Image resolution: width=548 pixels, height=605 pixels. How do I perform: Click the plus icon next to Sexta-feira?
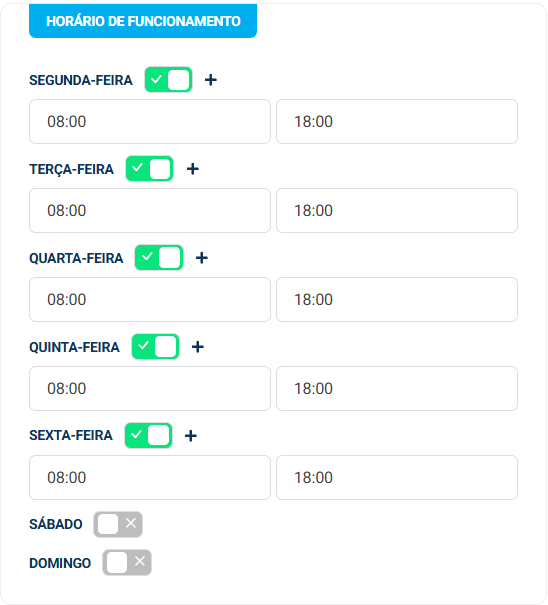coord(191,436)
